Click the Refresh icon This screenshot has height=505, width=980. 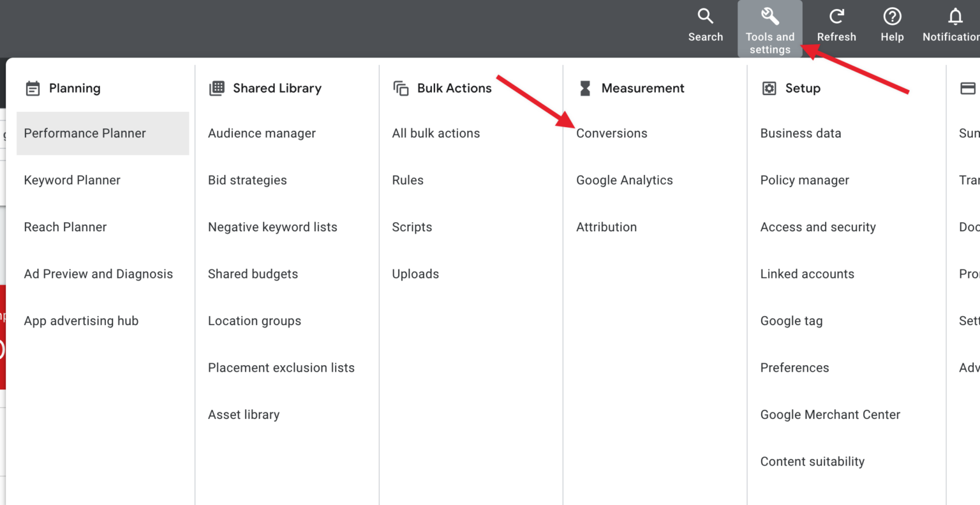(x=836, y=16)
